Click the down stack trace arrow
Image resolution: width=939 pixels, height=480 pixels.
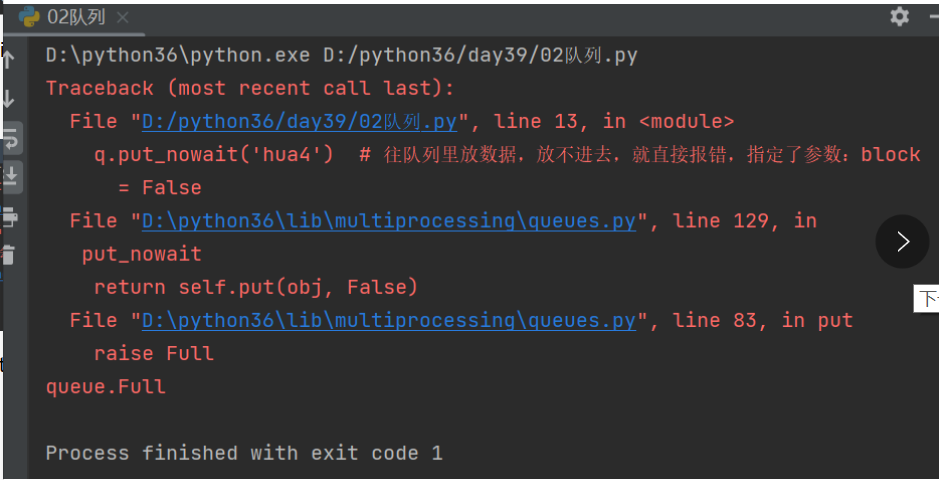(x=8, y=98)
